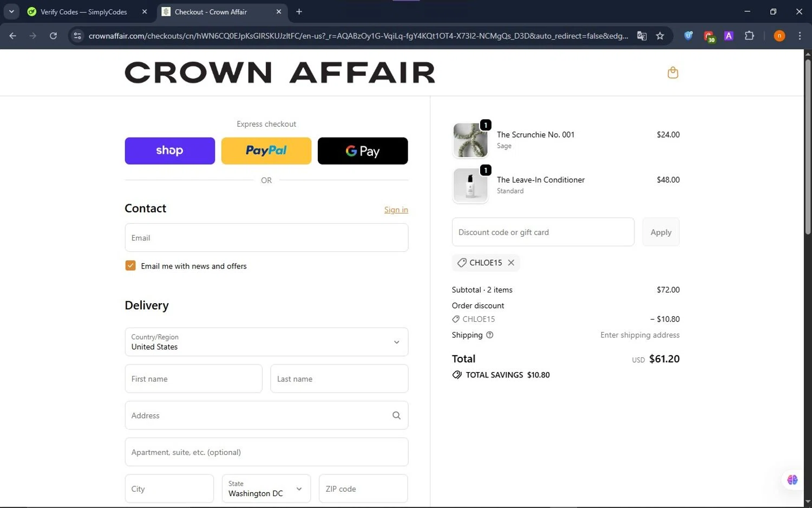
Task: Click the ZIP code field
Action: pyautogui.click(x=363, y=489)
